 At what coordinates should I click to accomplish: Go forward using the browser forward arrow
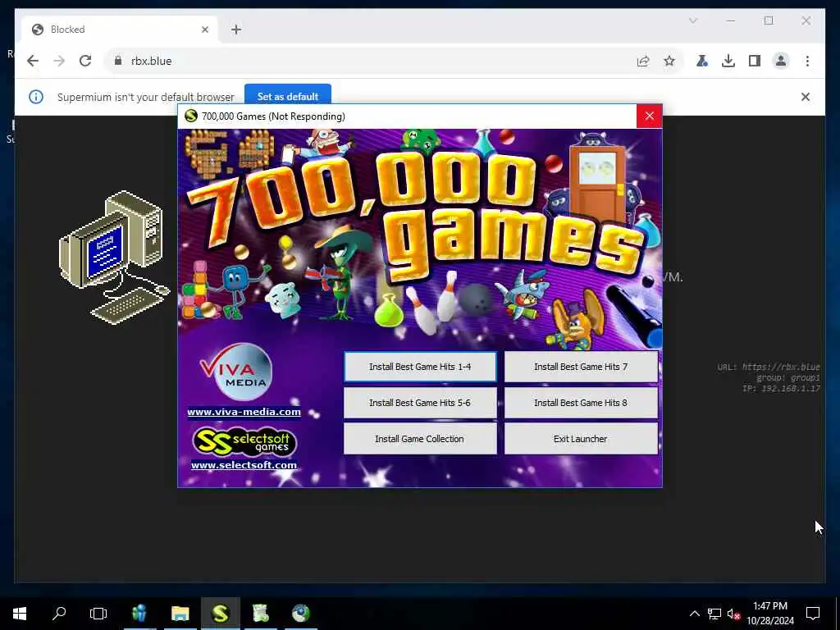click(x=59, y=61)
